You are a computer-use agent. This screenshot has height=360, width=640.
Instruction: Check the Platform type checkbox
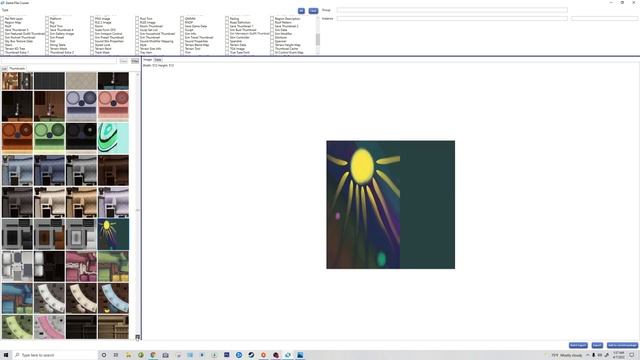tap(47, 19)
